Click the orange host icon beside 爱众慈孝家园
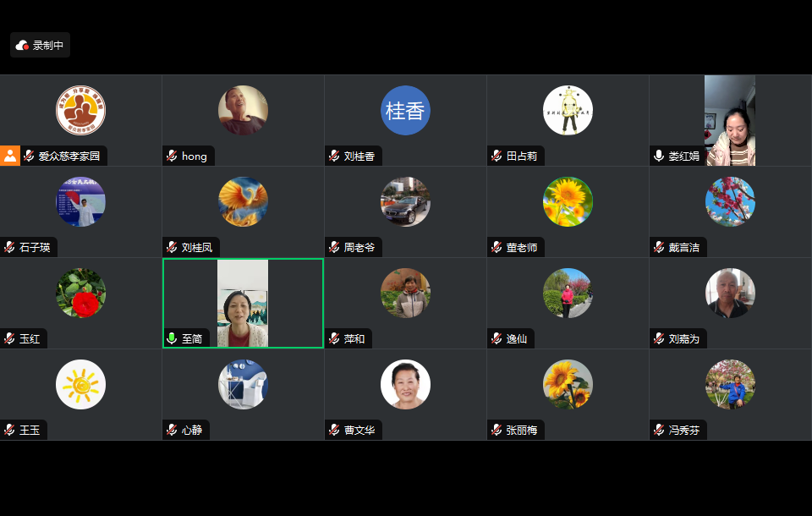Screen dimensions: 812x516 pos(10,156)
